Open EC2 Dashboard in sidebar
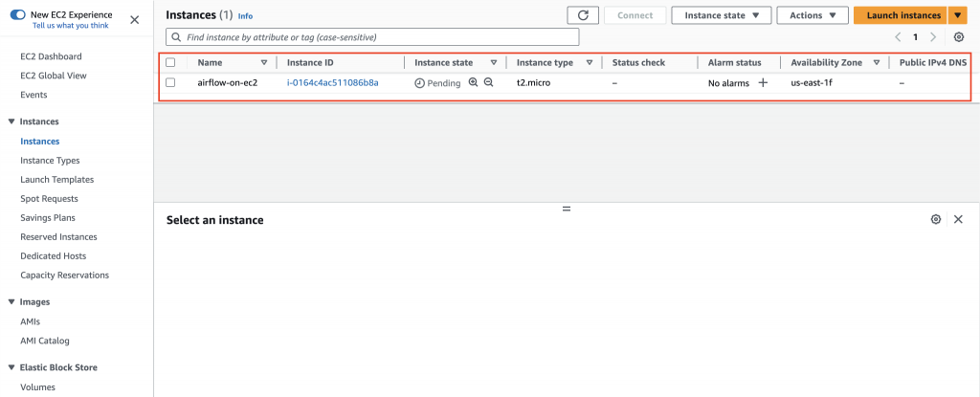Viewport: 980px width, 397px height. coord(51,56)
